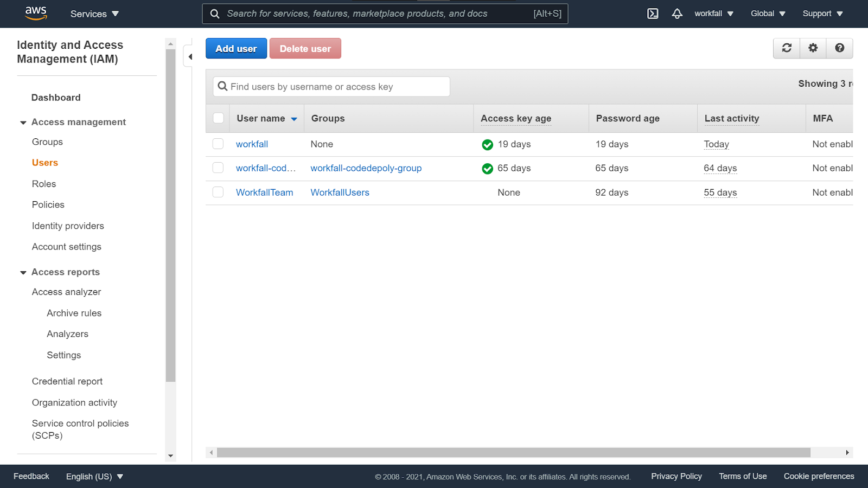The image size is (868, 488).
Task: Collapse the navigation pane arrow
Action: click(190, 56)
